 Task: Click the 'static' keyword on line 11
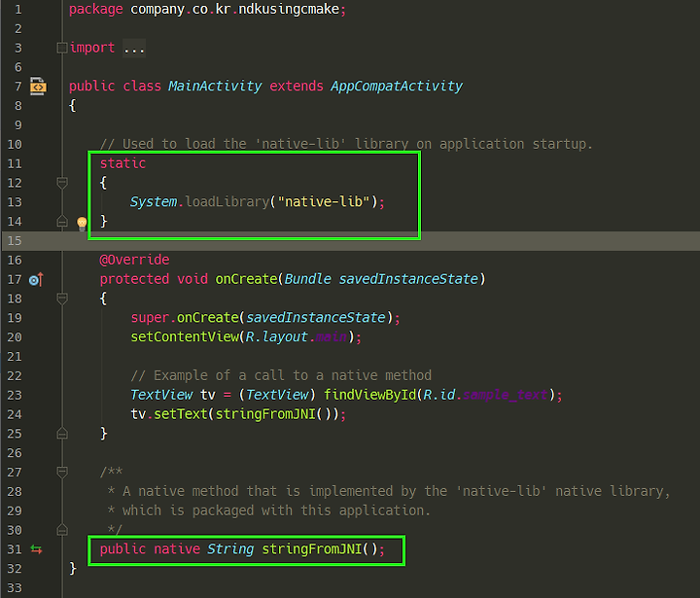tap(122, 163)
